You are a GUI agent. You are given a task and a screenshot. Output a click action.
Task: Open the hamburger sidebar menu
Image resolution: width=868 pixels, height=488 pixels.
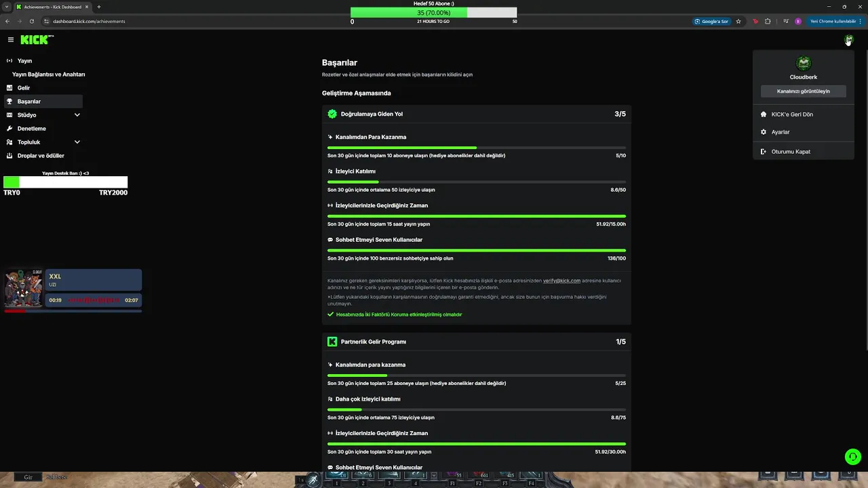click(11, 40)
